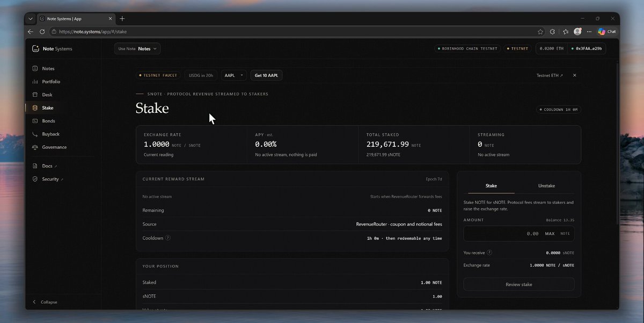Click the Get 10 AAPL button
Viewport: 644px width, 323px height.
click(x=266, y=75)
